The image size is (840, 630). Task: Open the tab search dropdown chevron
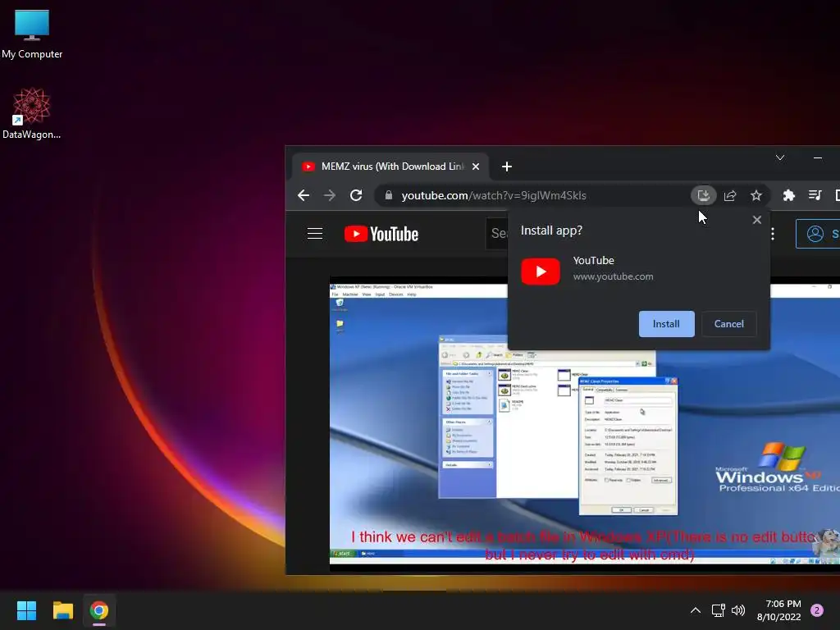pos(780,157)
